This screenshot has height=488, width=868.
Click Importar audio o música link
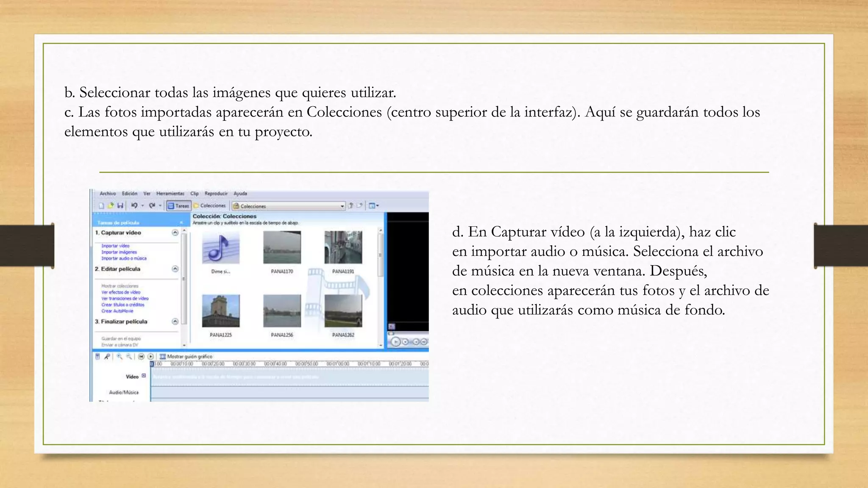click(124, 258)
